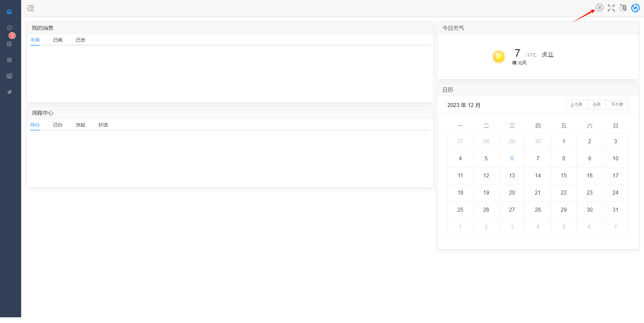Click the 虎丘 location in the weather card

pyautogui.click(x=548, y=55)
